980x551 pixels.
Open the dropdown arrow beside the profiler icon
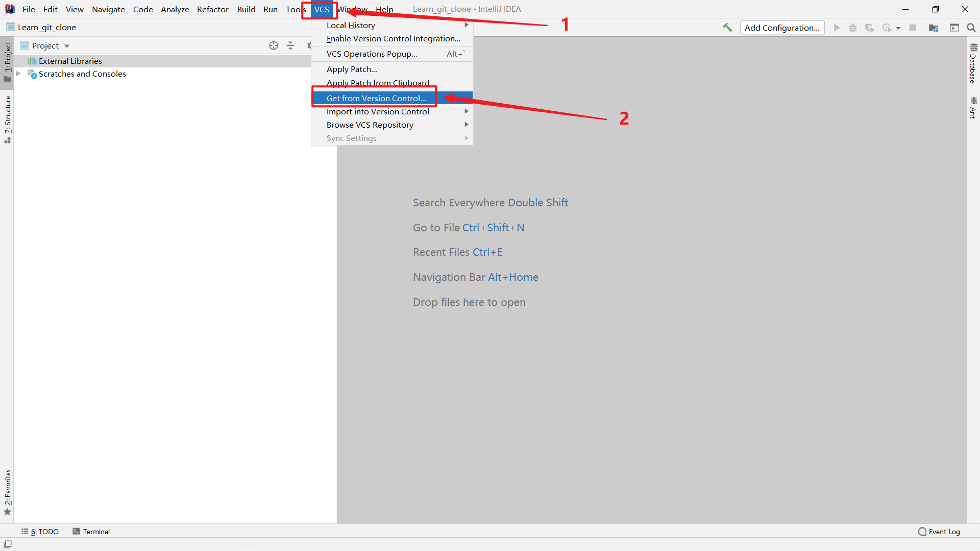(x=898, y=28)
